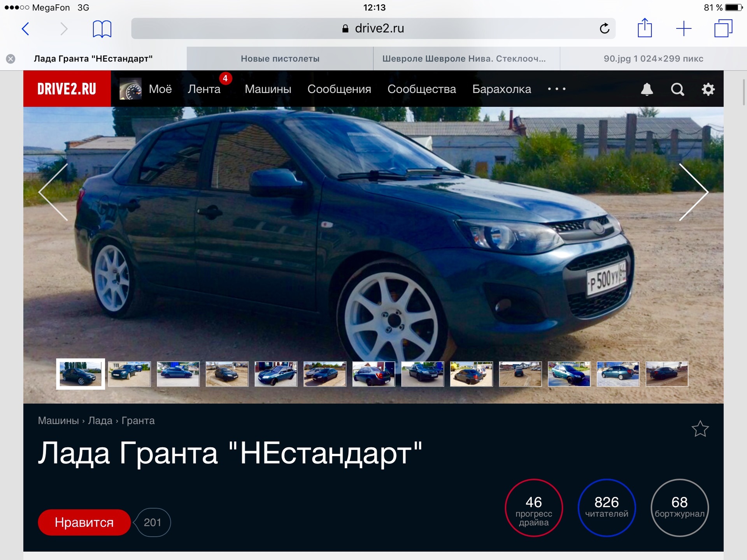Switch to 90.jpg image tab
Viewport: 747px width, 560px height.
654,59
